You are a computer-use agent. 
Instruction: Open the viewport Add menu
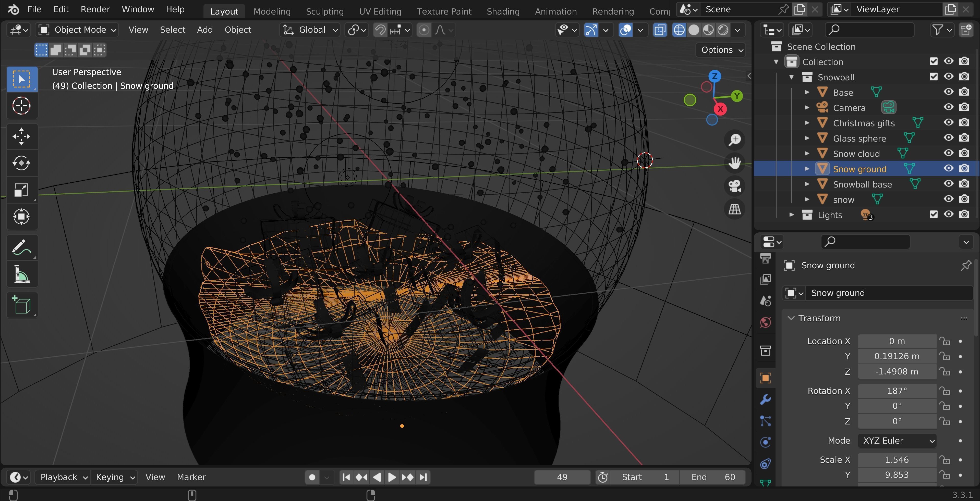point(205,30)
